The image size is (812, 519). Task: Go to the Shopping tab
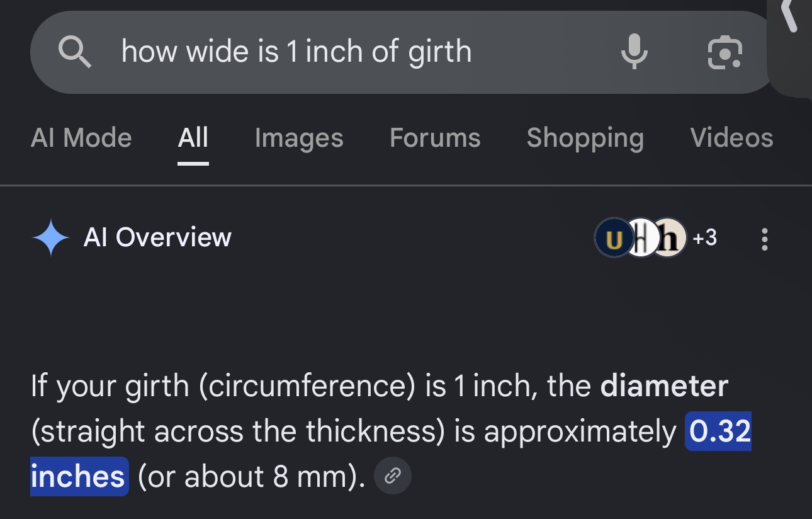coord(585,137)
